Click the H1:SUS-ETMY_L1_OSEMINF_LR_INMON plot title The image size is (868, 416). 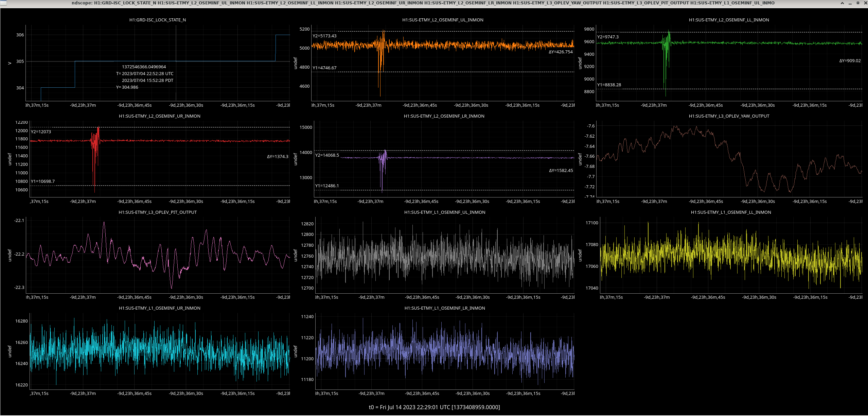[x=444, y=308]
